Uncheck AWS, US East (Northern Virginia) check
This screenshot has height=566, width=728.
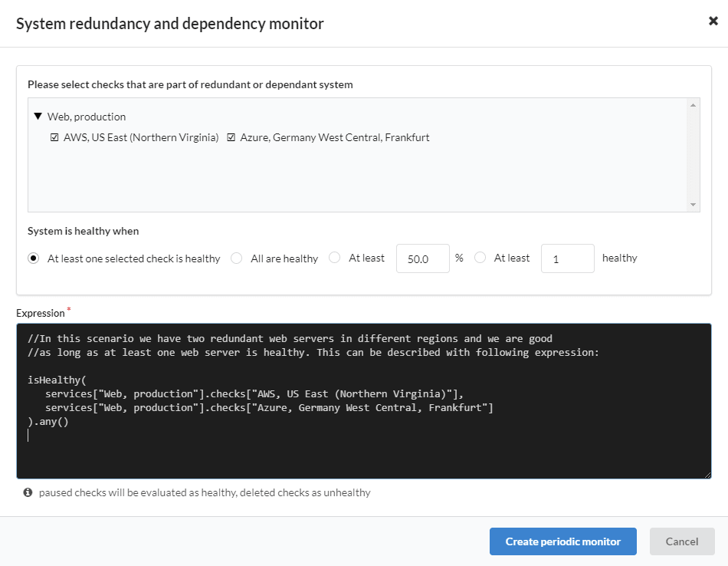pyautogui.click(x=54, y=137)
